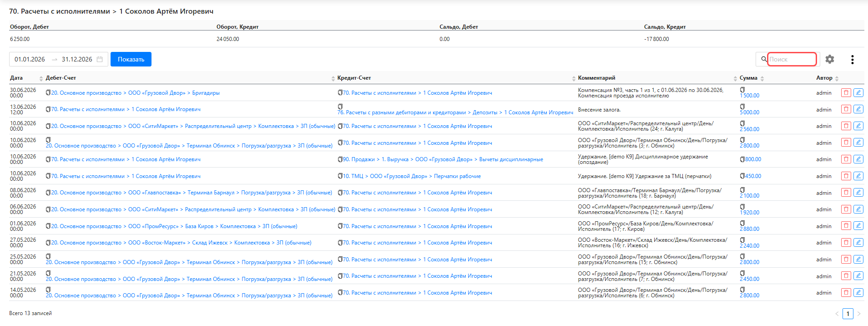
Task: Open link Бригадиры in debit account
Action: pyautogui.click(x=206, y=92)
